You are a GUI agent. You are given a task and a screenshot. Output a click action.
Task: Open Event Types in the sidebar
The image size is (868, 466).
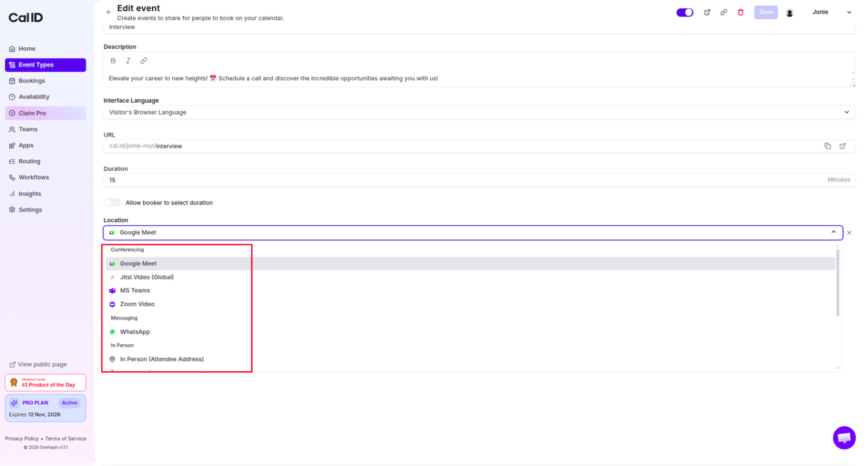coord(46,65)
